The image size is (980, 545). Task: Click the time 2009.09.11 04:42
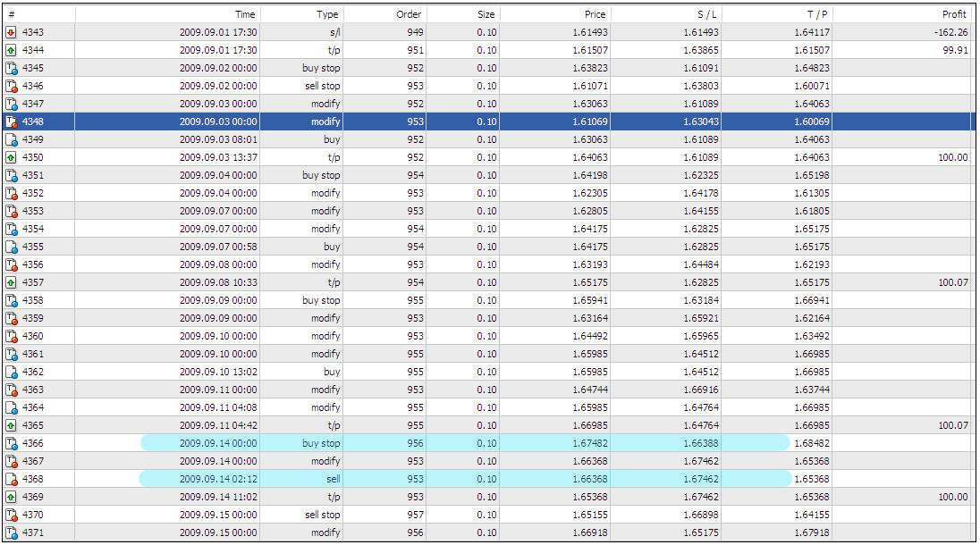point(218,426)
